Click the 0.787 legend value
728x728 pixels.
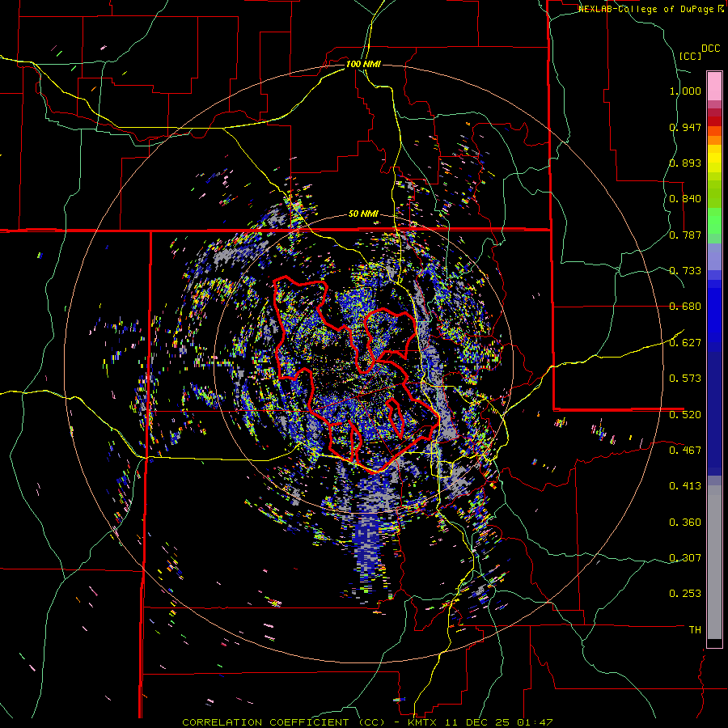click(x=685, y=235)
